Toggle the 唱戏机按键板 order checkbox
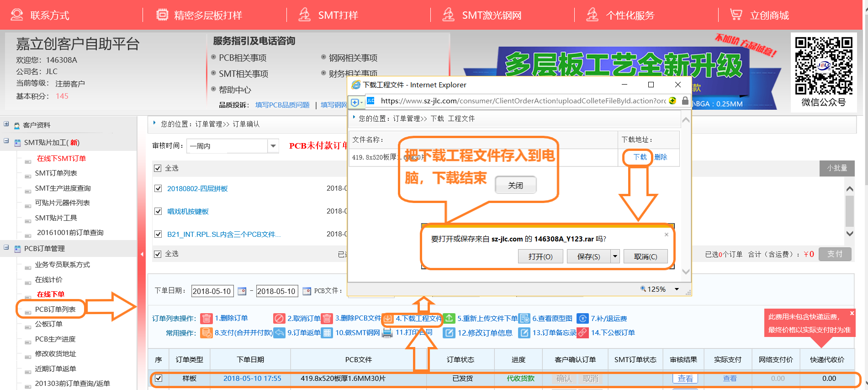This screenshot has height=390, width=868. point(158,211)
